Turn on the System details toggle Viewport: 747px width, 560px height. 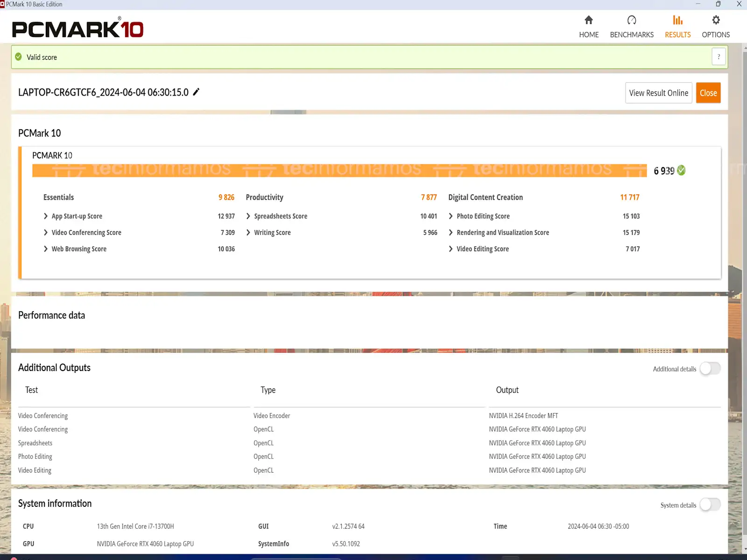[710, 505]
